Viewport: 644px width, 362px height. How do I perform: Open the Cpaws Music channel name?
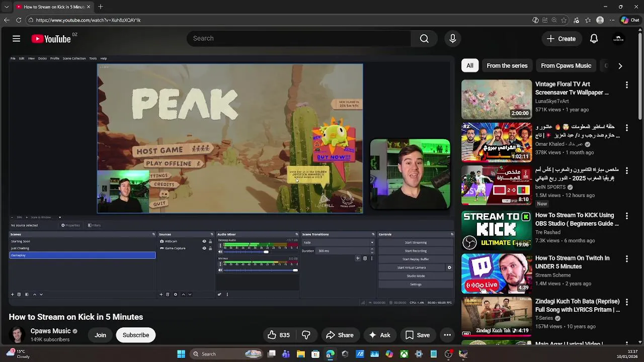click(50, 331)
